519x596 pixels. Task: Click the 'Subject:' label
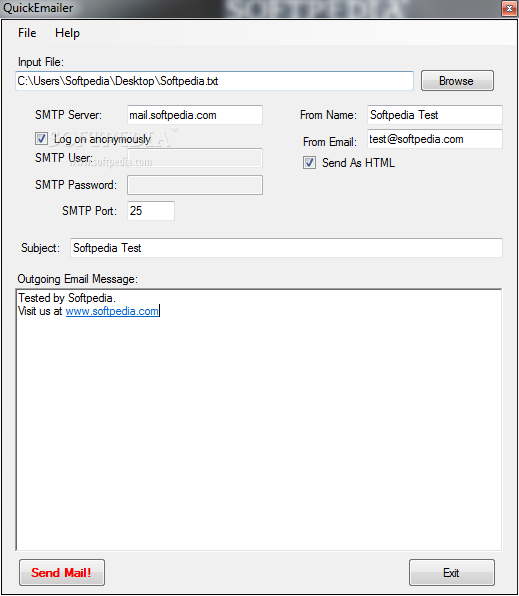tap(40, 248)
